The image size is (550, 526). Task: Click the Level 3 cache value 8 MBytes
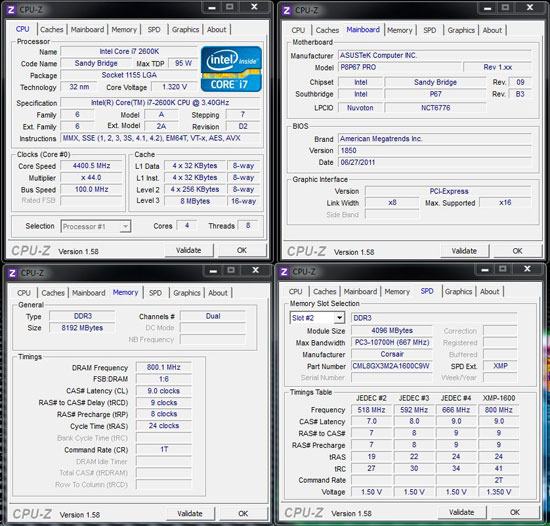point(195,201)
